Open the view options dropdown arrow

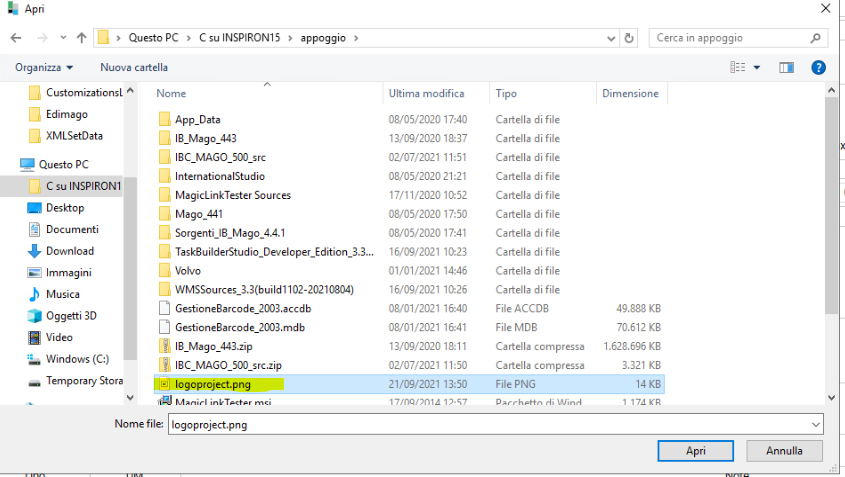click(757, 67)
